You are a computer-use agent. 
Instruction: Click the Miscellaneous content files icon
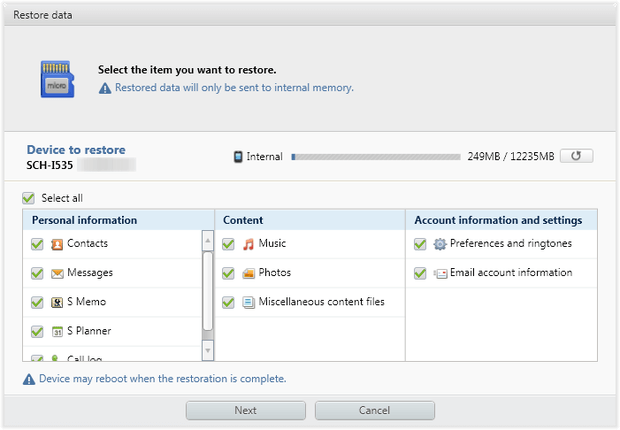coord(248,302)
